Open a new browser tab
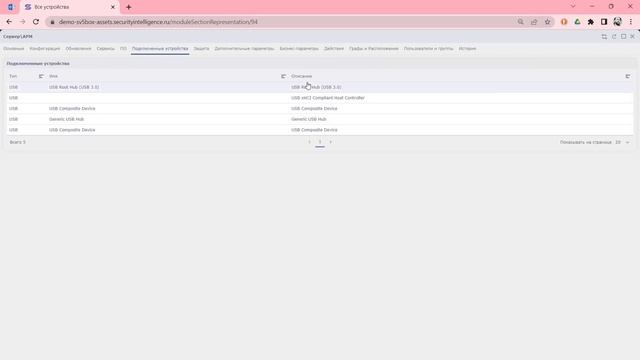640x360 pixels. click(129, 7)
